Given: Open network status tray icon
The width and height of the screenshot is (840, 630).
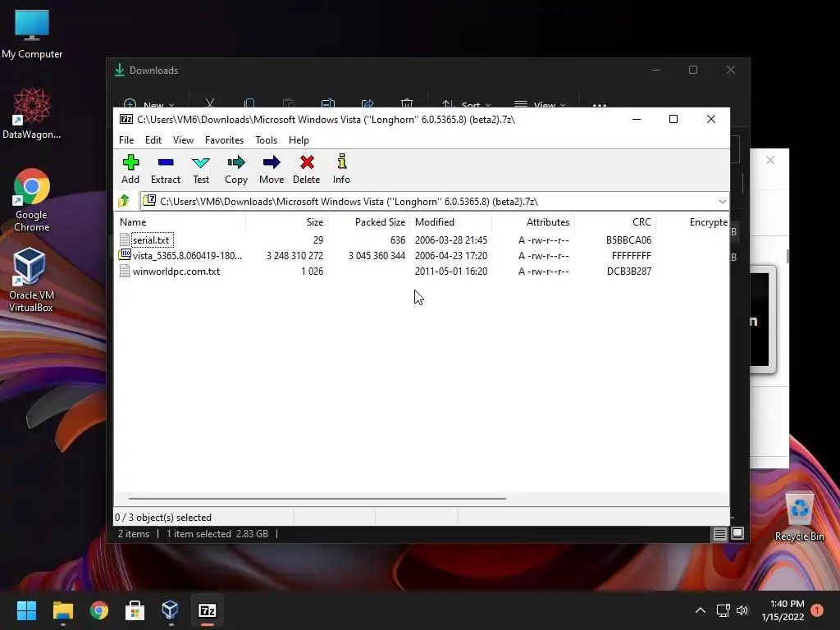Looking at the screenshot, I should pos(724,610).
